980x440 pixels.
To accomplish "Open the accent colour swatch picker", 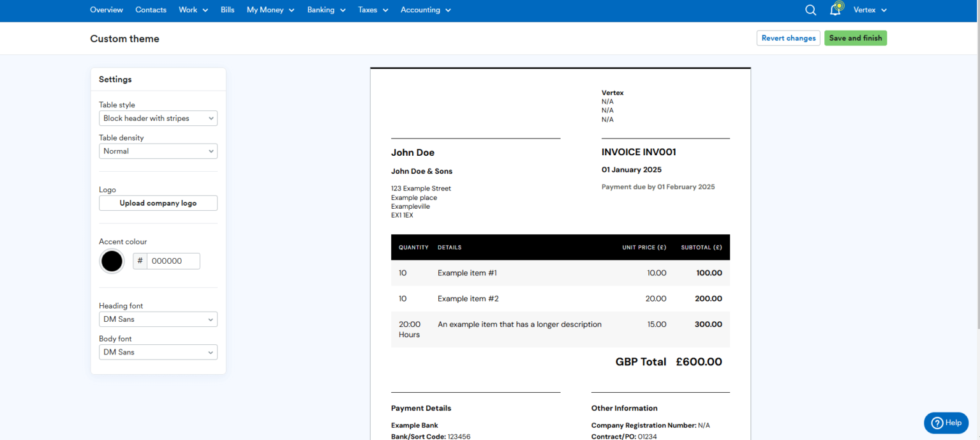I will coord(112,261).
